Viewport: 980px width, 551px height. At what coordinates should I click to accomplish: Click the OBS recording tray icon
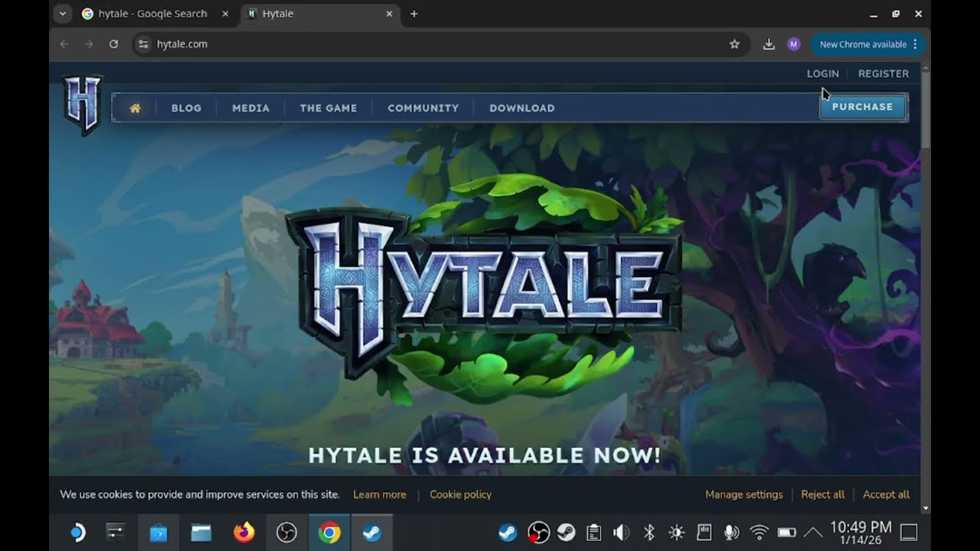click(x=539, y=532)
